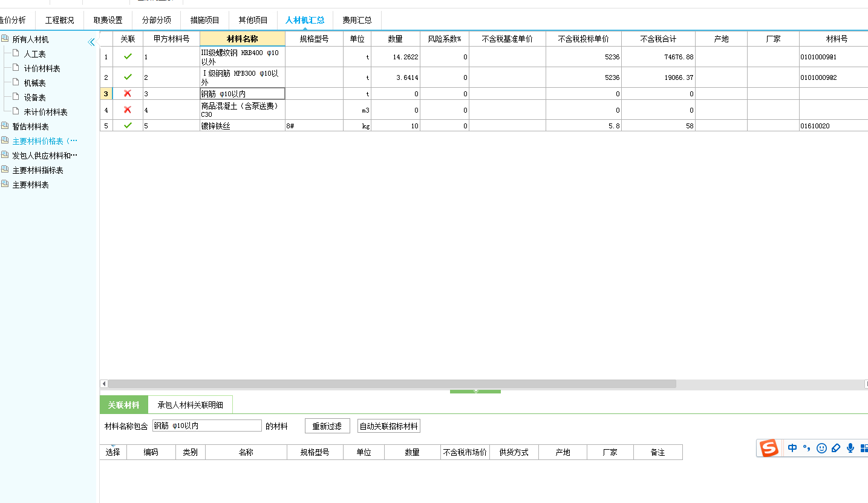Open 机械表 in the tree
Screen dimensions: 868x503
[x=34, y=83]
